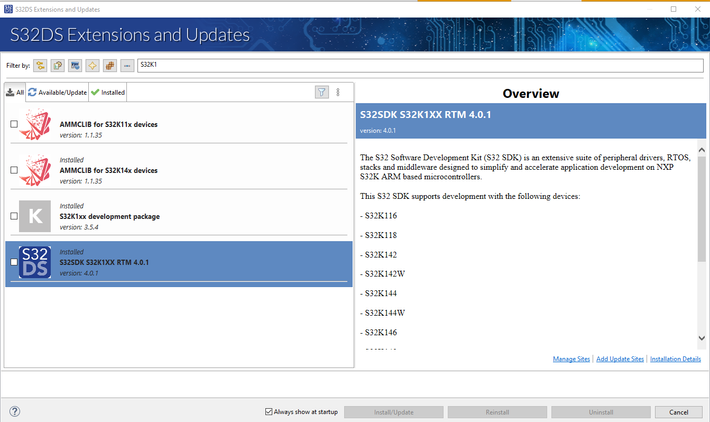This screenshot has height=422, width=710.
Task: Switch to the Available/Update tab
Action: pyautogui.click(x=58, y=92)
